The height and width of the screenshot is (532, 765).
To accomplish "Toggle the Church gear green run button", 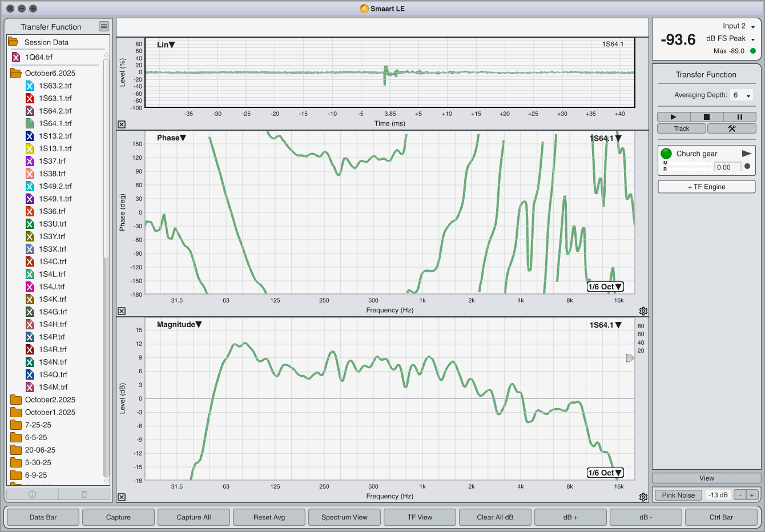I will [666, 154].
